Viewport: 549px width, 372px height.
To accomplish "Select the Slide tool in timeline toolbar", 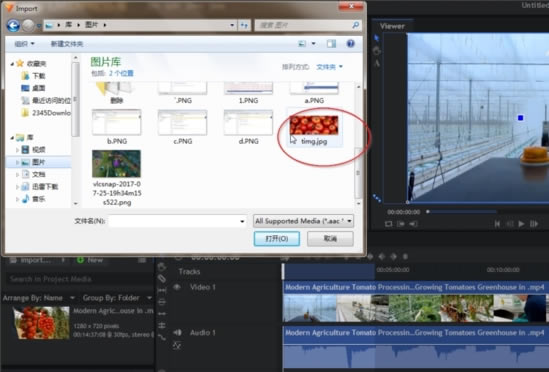I will [x=162, y=302].
